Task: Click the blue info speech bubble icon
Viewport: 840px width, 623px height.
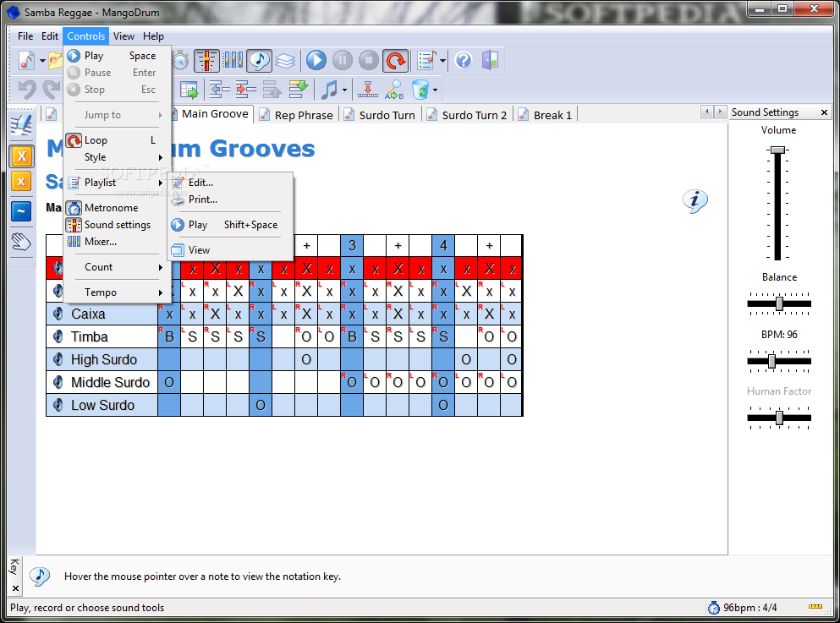Action: 695,201
